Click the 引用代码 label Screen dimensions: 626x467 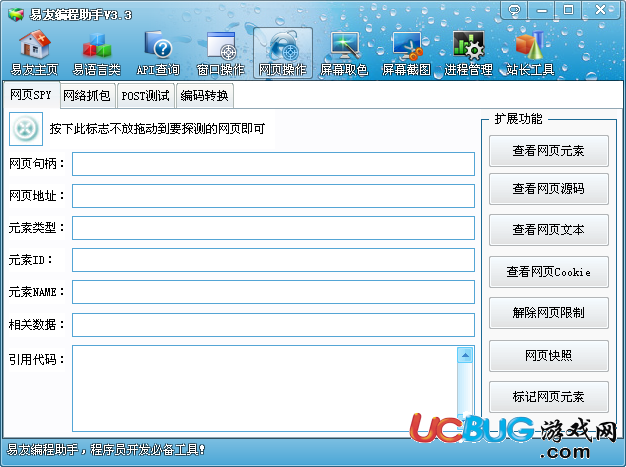pyautogui.click(x=36, y=360)
